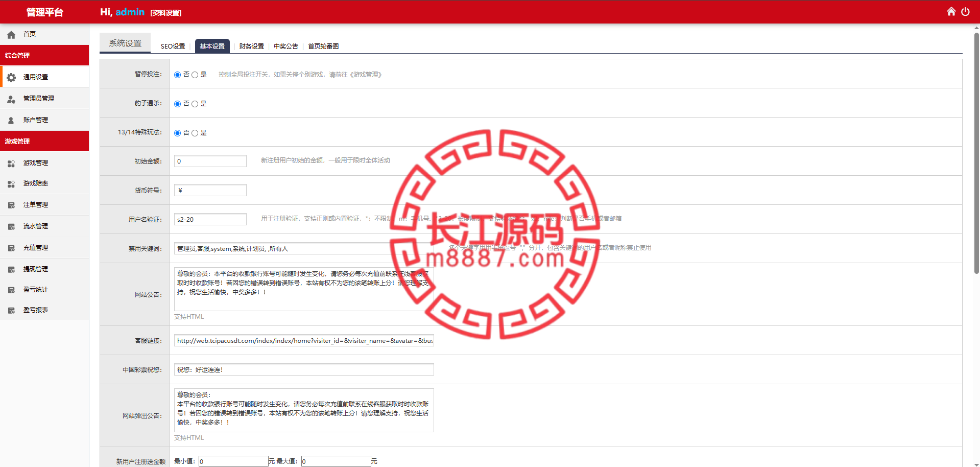Viewport: 980px width, 467px height.
Task: Click the 最小值 registration bonus field
Action: tap(233, 461)
